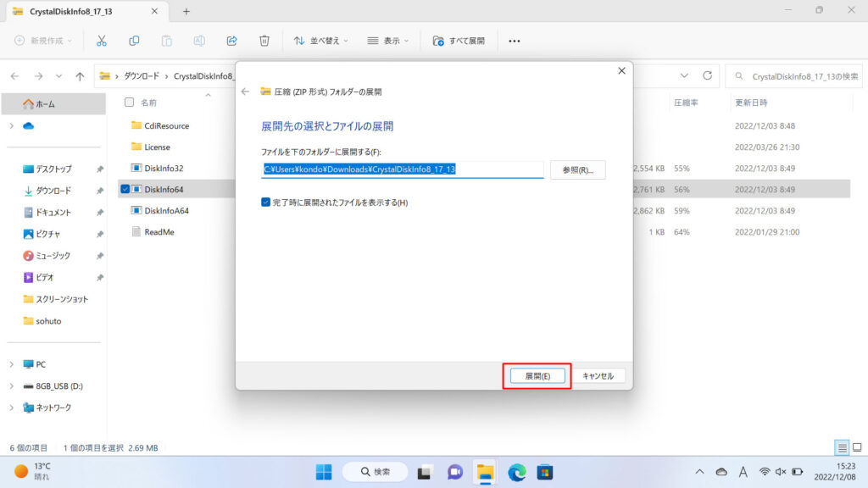This screenshot has height=488, width=868.
Task: Open the 表示 view dropdown
Action: [x=388, y=41]
